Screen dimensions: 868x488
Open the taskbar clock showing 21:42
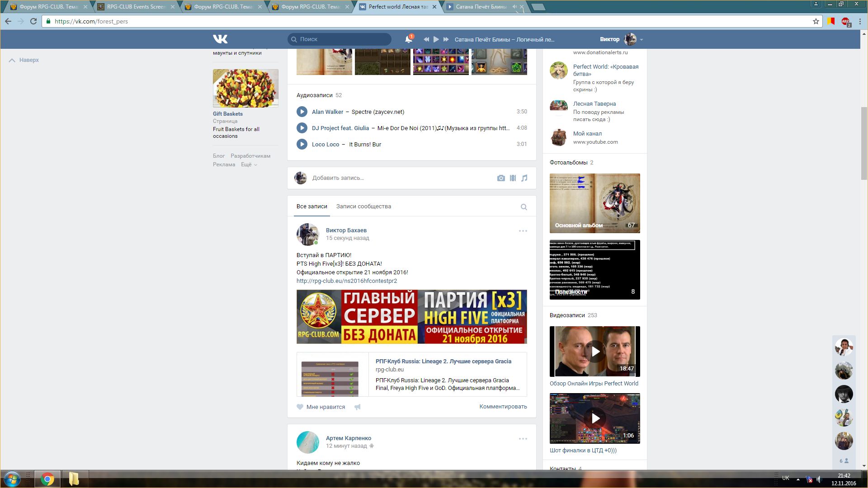844,479
